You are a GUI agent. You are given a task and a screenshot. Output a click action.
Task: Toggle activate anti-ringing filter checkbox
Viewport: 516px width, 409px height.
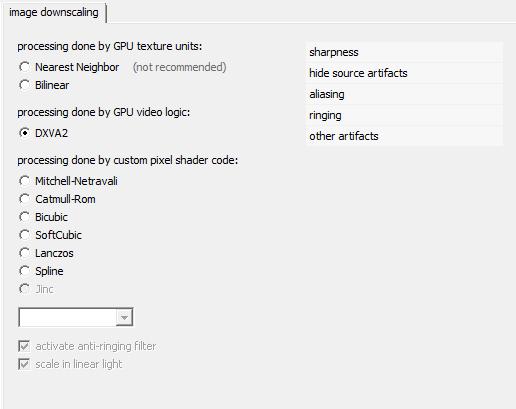coord(24,346)
